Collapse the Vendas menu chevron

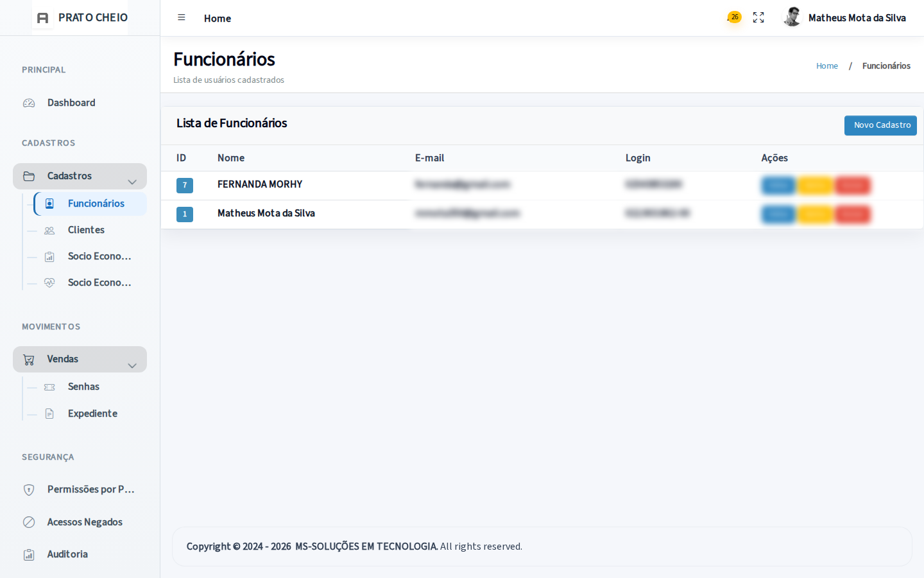(132, 365)
